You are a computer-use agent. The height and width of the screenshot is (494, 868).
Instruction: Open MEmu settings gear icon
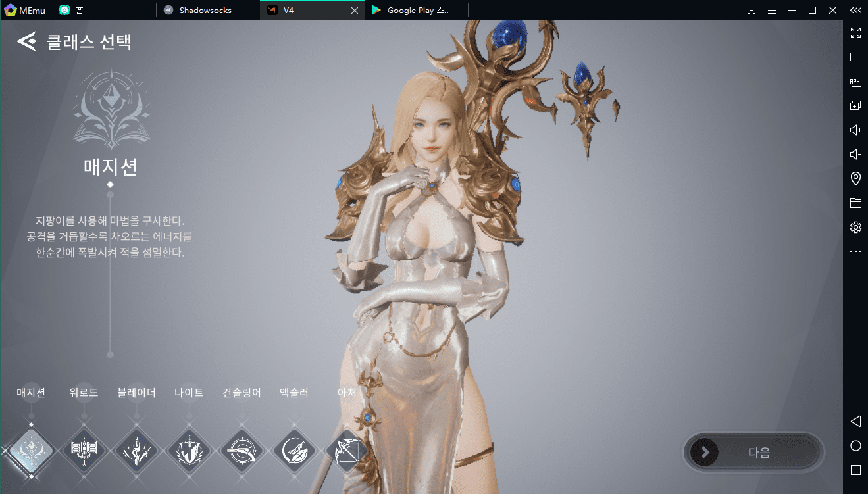[855, 227]
